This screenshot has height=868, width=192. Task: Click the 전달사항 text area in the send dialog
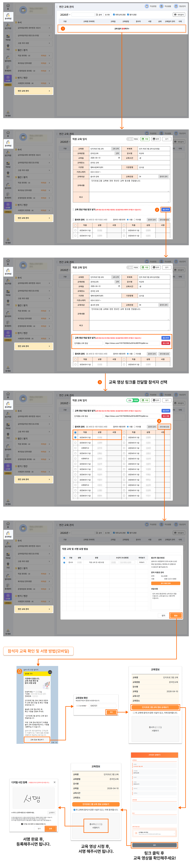pyautogui.click(x=166, y=600)
